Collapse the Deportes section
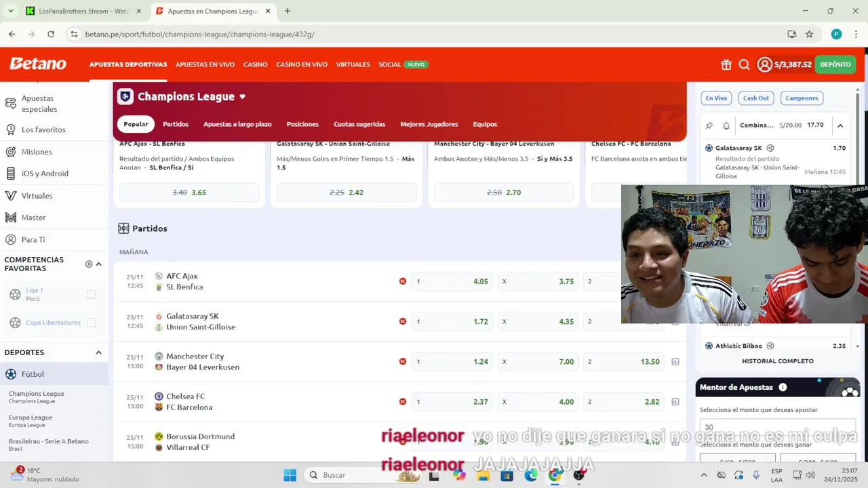Viewport: 868px width, 488px height. [x=98, y=352]
